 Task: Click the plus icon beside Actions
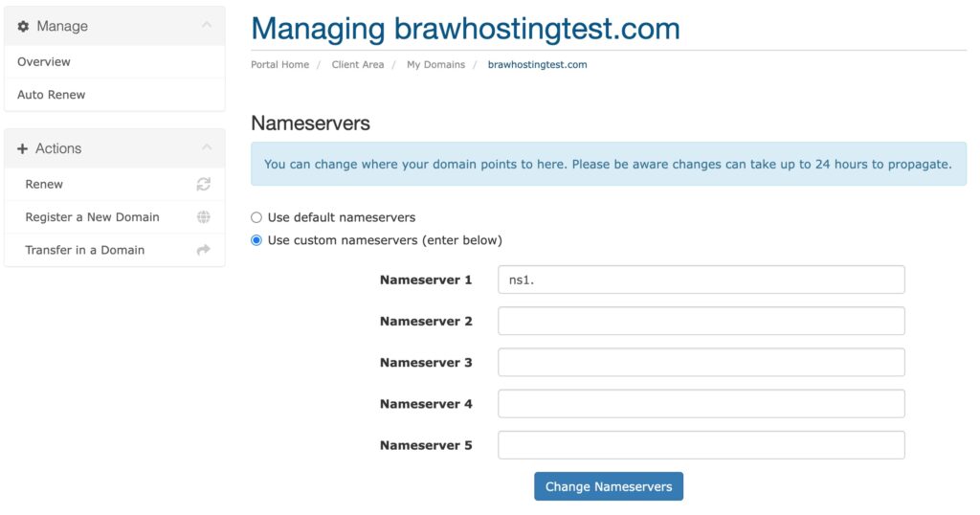point(23,148)
